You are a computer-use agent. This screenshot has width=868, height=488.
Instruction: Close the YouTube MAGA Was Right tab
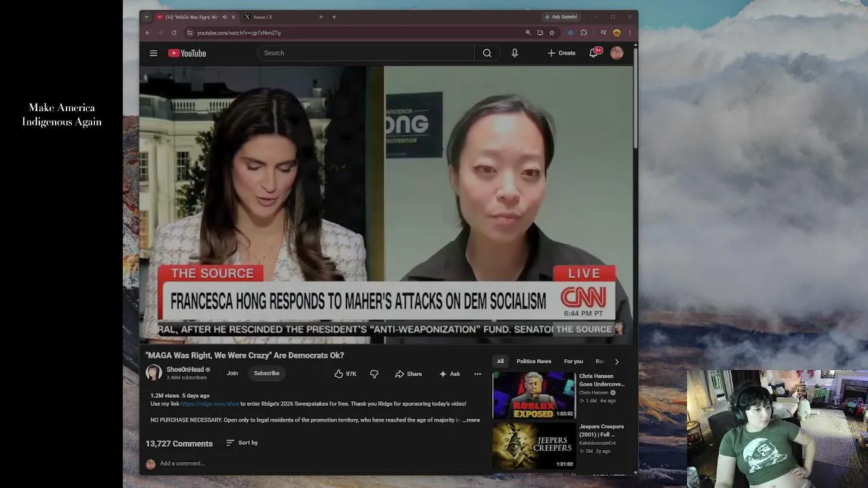coord(233,17)
